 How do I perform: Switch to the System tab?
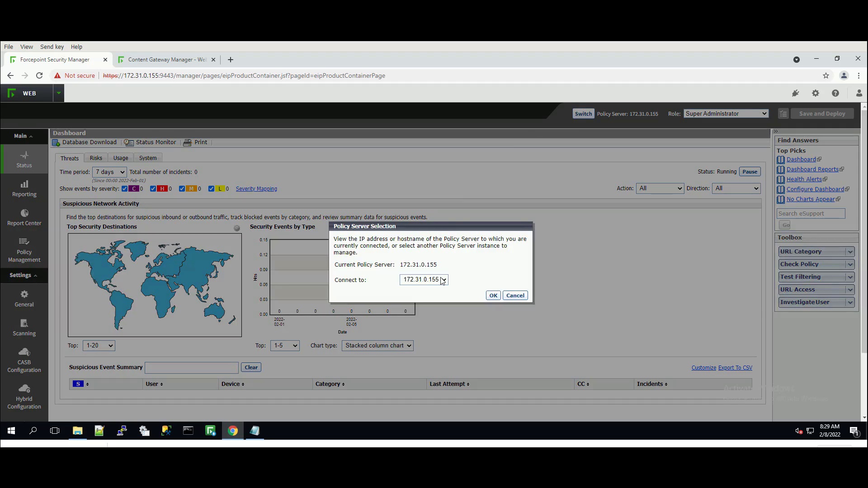point(148,158)
